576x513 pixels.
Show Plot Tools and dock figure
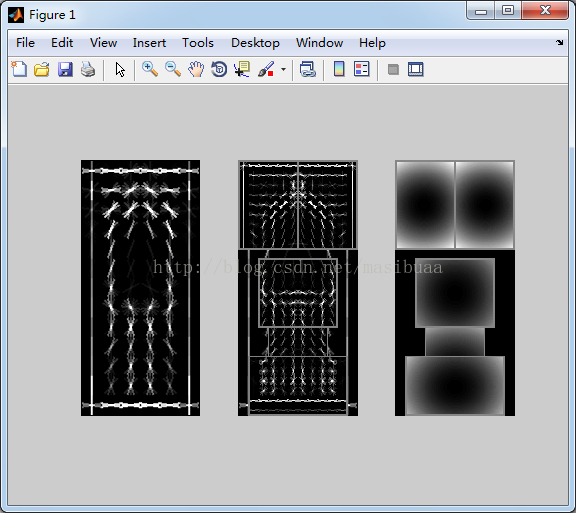click(415, 69)
